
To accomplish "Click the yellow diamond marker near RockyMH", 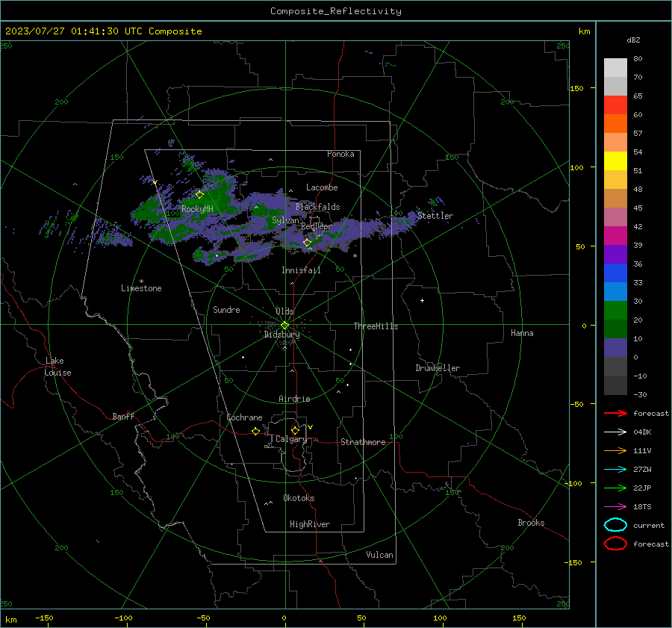I will 199,195.
